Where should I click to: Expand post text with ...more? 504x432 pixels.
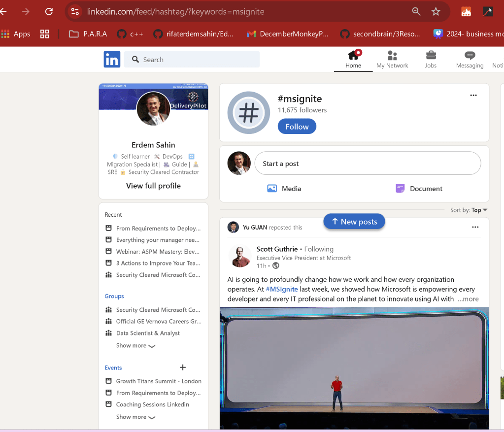click(x=469, y=299)
